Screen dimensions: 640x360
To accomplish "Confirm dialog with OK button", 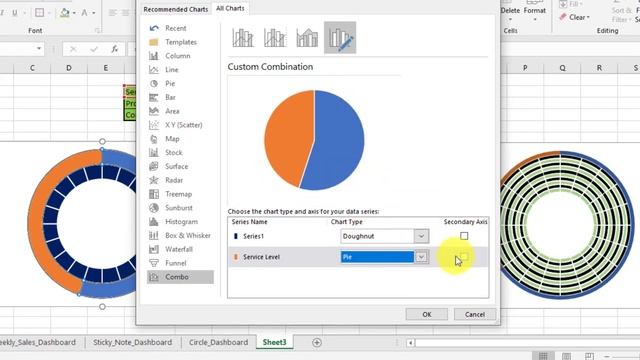I will (x=427, y=314).
